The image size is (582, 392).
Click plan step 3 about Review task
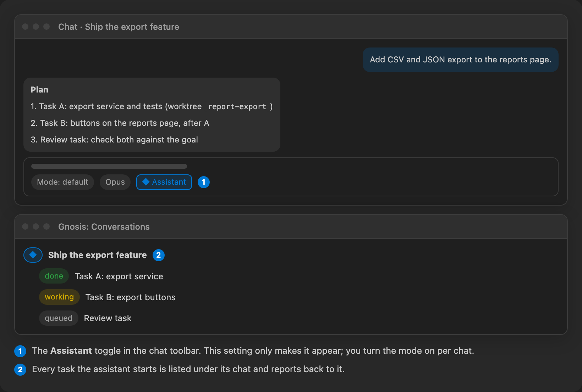114,140
